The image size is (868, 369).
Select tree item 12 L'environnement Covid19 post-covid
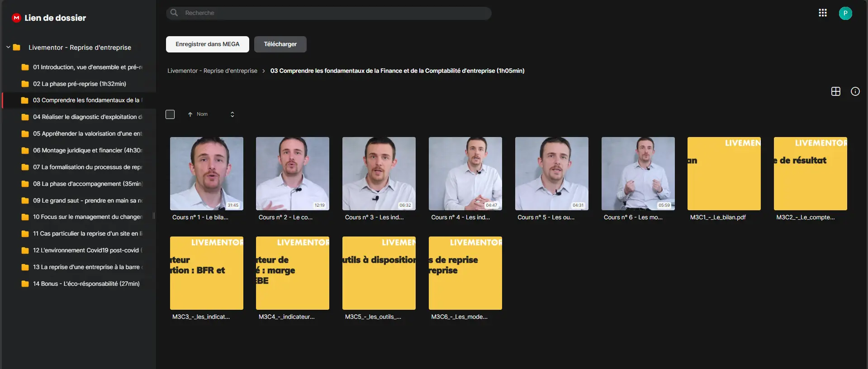79,250
